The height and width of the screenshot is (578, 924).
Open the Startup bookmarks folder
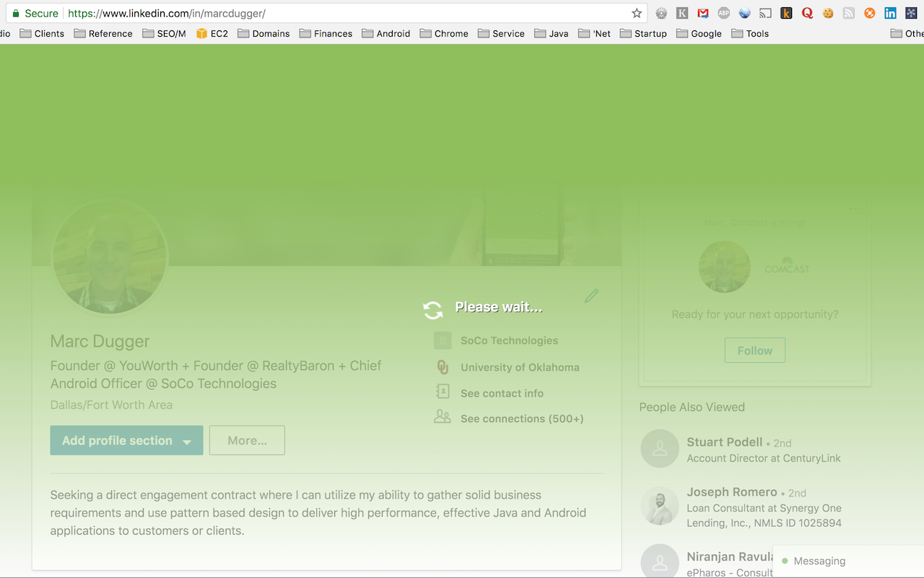pyautogui.click(x=643, y=33)
